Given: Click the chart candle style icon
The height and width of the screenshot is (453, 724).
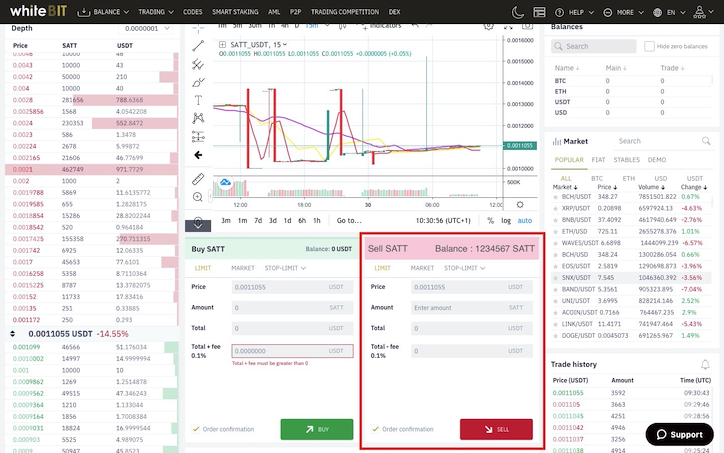Looking at the screenshot, I should [x=342, y=26].
